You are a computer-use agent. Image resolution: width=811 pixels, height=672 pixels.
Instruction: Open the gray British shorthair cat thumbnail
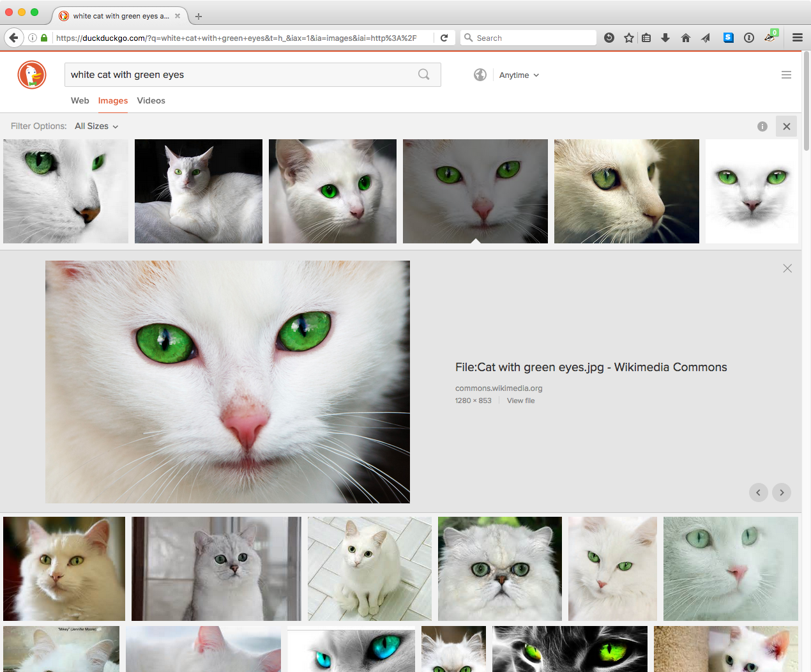[x=216, y=569]
